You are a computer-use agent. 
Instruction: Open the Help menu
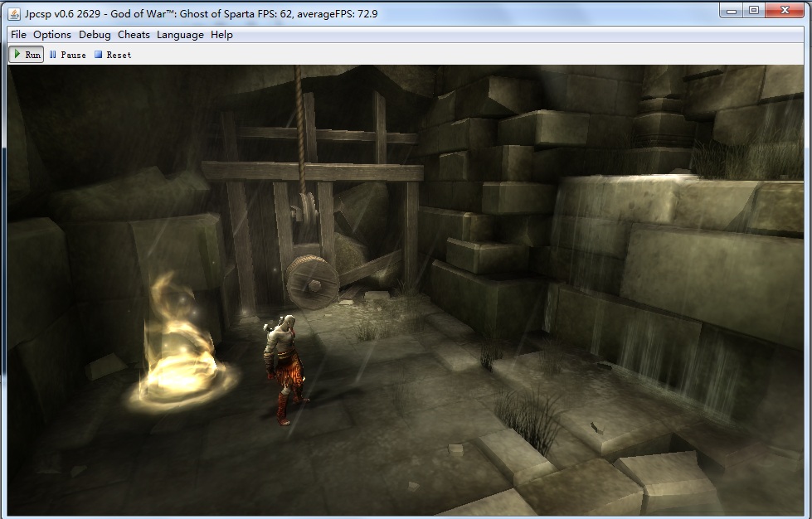click(221, 35)
